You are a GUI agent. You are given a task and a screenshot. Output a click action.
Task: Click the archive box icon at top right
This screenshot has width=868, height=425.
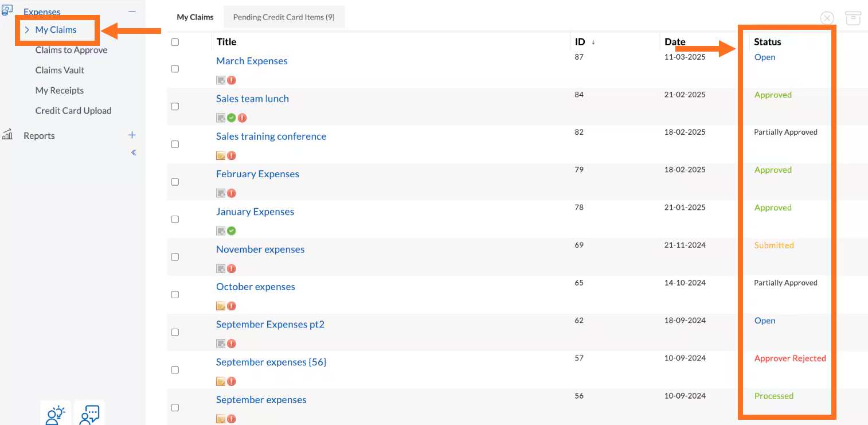[853, 18]
